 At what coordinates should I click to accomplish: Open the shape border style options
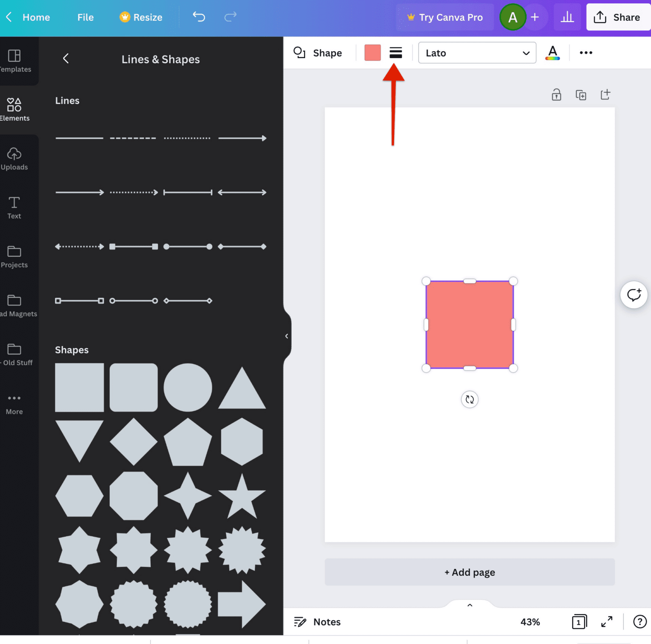coord(395,53)
